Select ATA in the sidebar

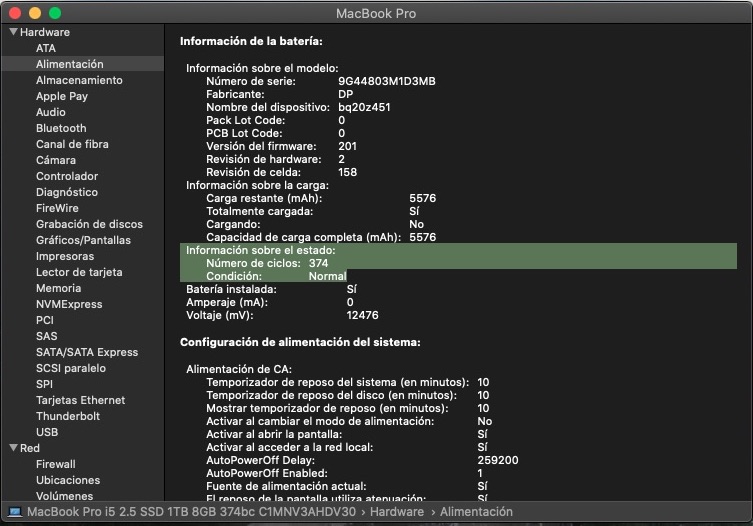[46, 48]
